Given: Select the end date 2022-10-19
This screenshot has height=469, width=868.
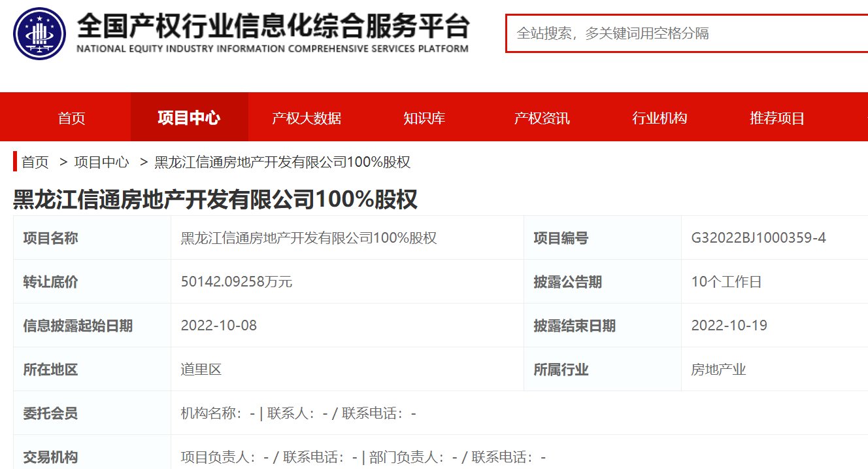Looking at the screenshot, I should click(729, 326).
